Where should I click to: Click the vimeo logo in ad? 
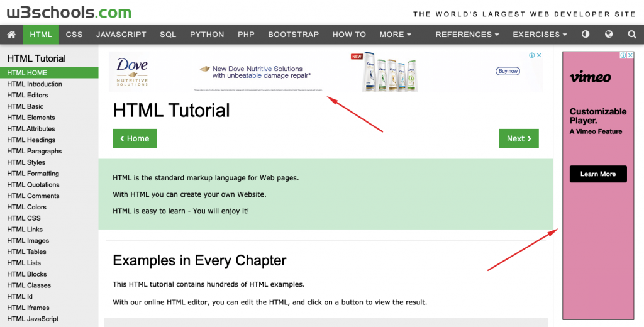(590, 77)
